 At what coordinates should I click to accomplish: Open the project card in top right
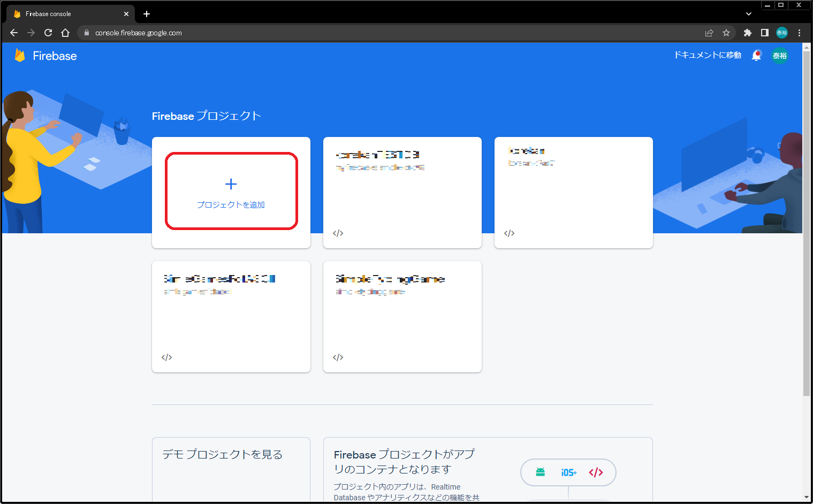point(574,193)
